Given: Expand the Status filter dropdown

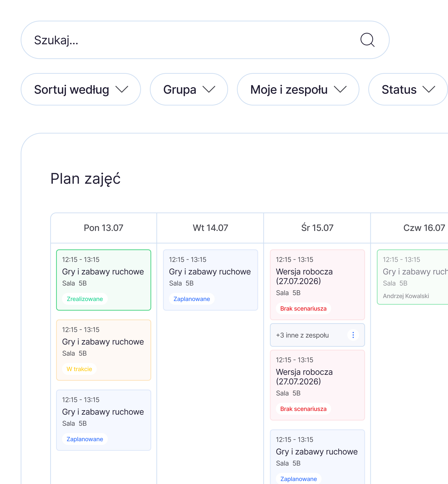Looking at the screenshot, I should click(408, 89).
